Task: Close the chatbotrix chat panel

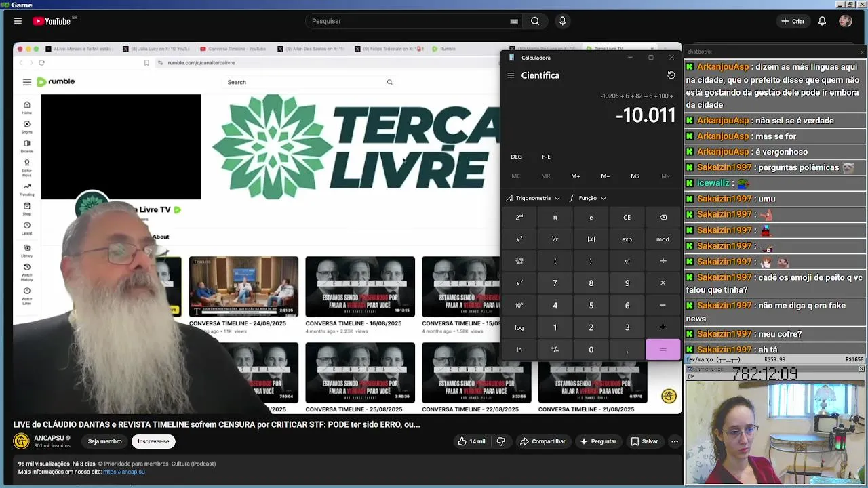Action: tap(862, 52)
